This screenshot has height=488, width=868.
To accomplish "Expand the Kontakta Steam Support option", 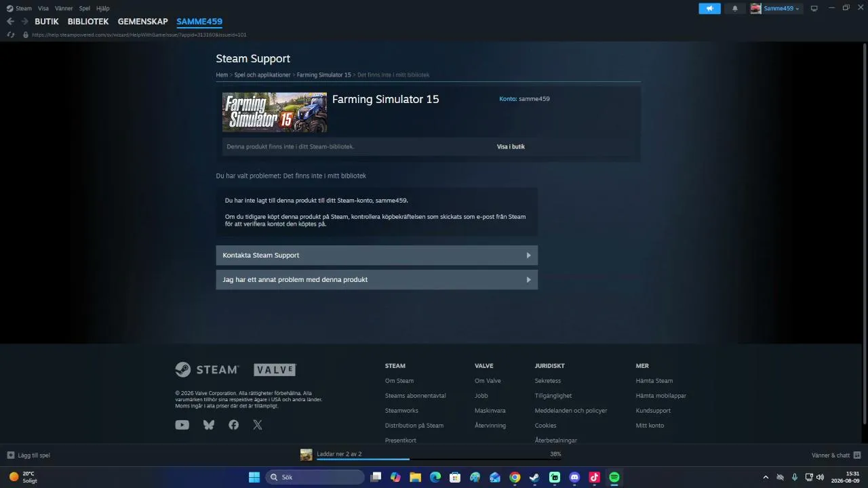I will (x=376, y=255).
